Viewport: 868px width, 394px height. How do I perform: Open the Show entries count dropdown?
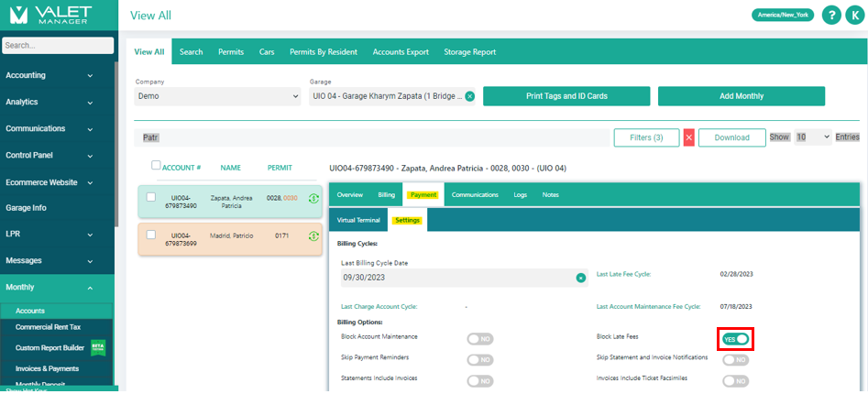pyautogui.click(x=812, y=137)
